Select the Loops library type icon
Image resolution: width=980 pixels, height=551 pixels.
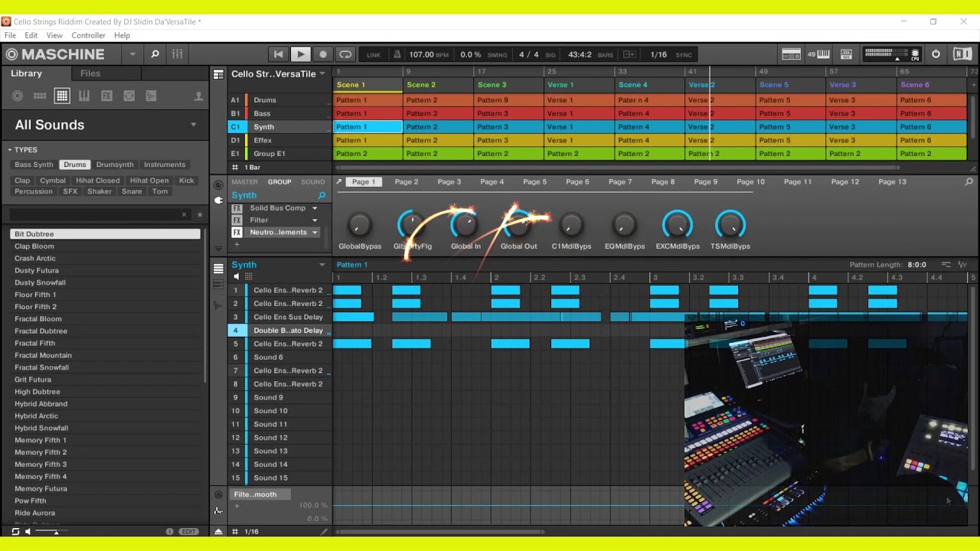[x=129, y=96]
